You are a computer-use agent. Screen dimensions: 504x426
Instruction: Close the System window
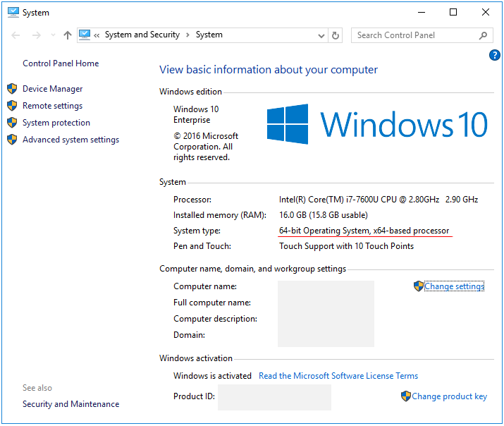point(486,12)
